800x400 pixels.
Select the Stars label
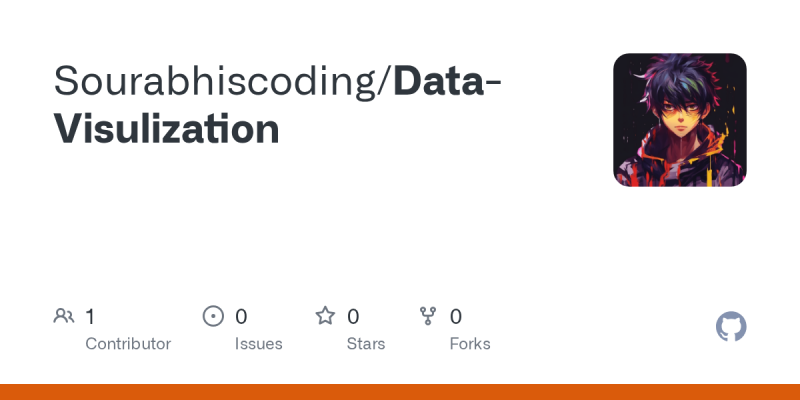366,344
